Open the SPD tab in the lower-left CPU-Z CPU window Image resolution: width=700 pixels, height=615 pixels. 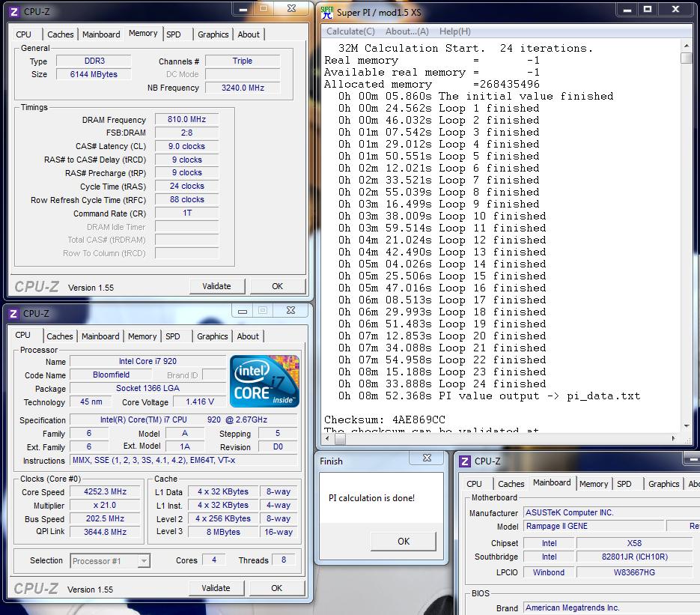tap(173, 336)
